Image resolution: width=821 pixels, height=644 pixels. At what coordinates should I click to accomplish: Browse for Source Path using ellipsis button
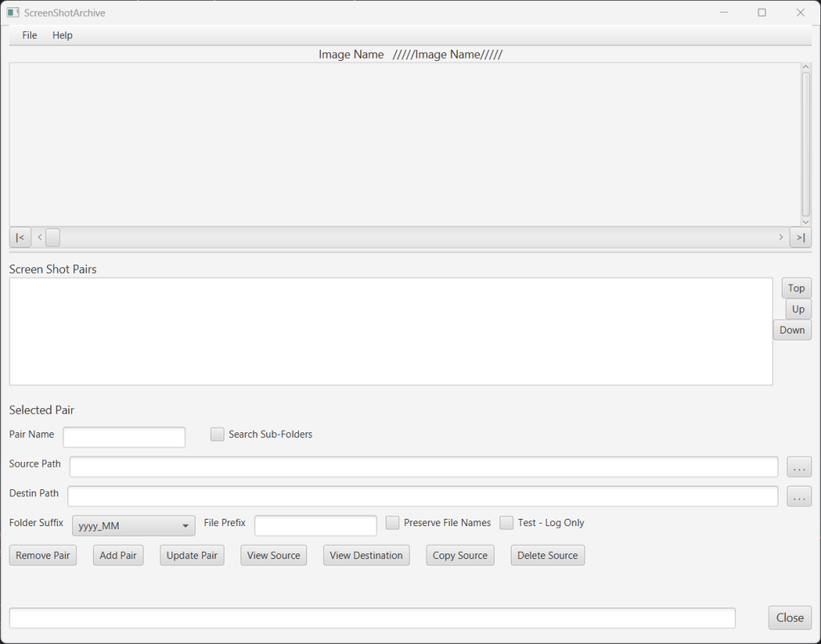(799, 467)
